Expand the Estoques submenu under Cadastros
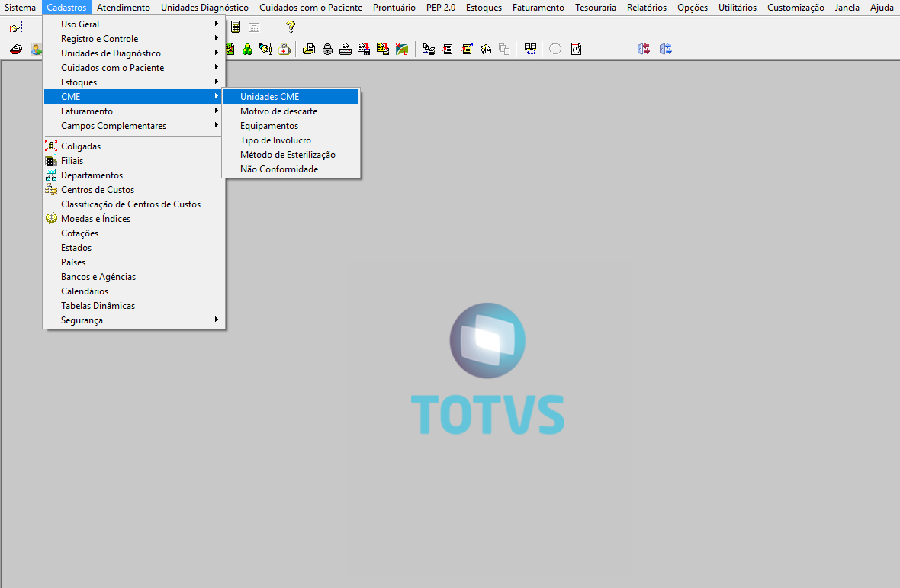Image resolution: width=900 pixels, height=588 pixels. pyautogui.click(x=133, y=82)
